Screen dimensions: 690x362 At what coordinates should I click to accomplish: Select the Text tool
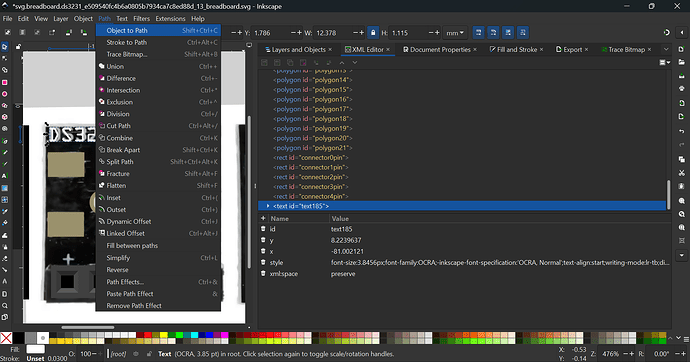coord(4,176)
